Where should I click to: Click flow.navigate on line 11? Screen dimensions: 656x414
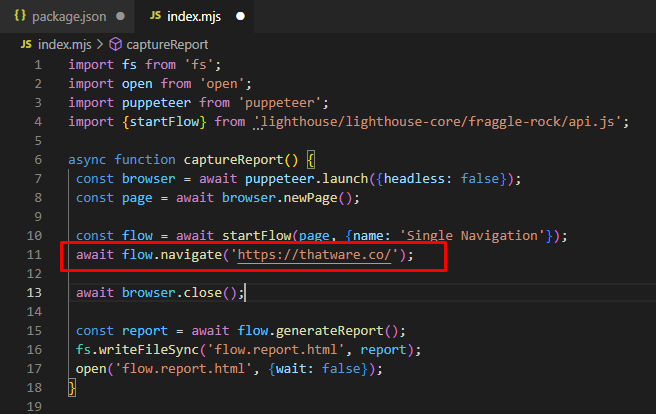pos(172,255)
